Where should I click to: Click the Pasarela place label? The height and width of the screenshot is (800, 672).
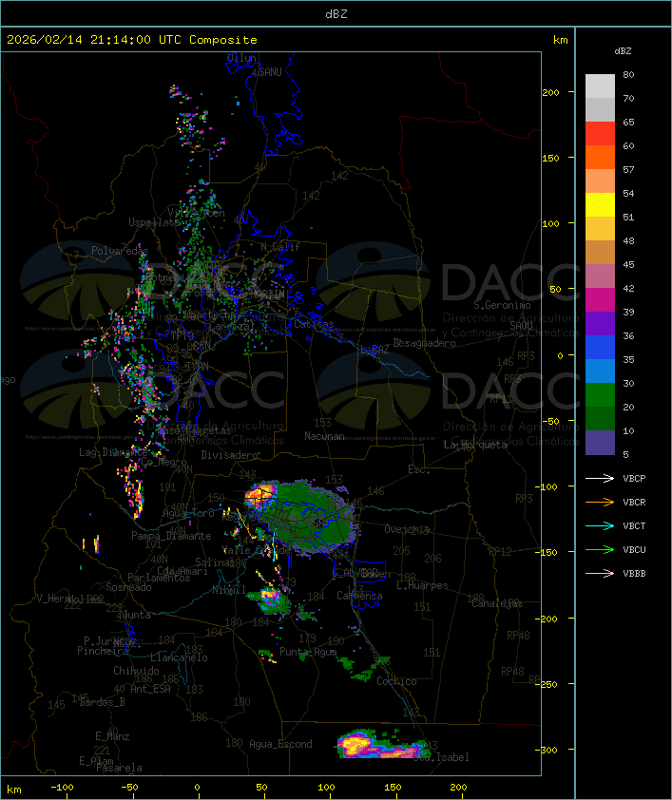tap(119, 768)
